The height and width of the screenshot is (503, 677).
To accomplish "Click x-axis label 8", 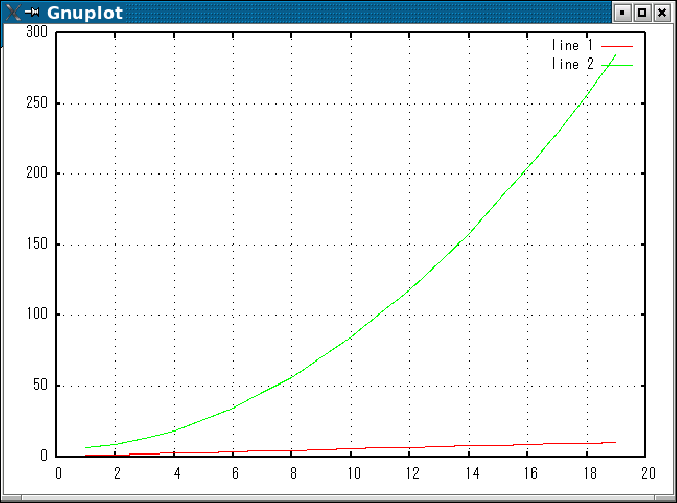I will point(293,473).
